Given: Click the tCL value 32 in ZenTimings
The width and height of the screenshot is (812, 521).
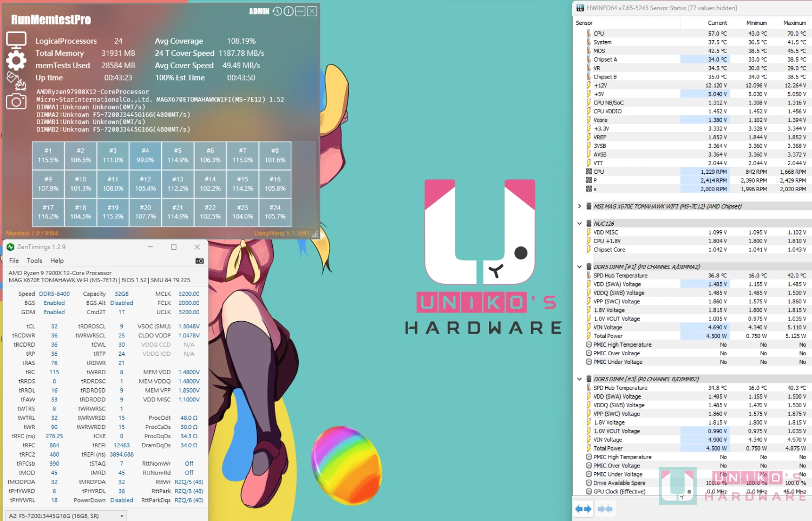Looking at the screenshot, I should 54,327.
